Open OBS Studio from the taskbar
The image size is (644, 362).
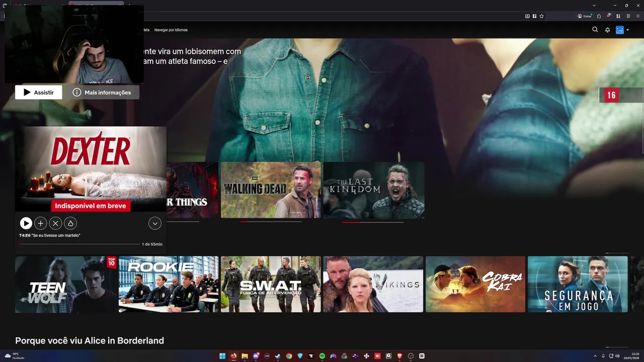411,356
